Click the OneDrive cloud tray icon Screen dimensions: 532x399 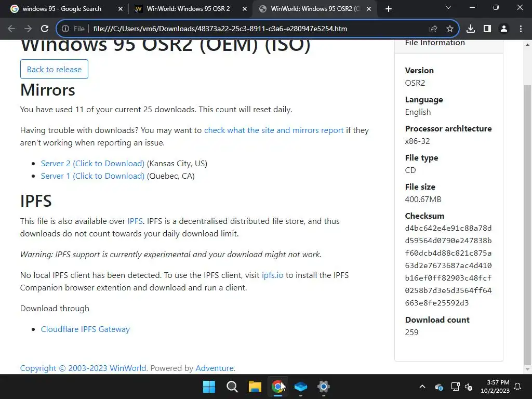(x=438, y=387)
